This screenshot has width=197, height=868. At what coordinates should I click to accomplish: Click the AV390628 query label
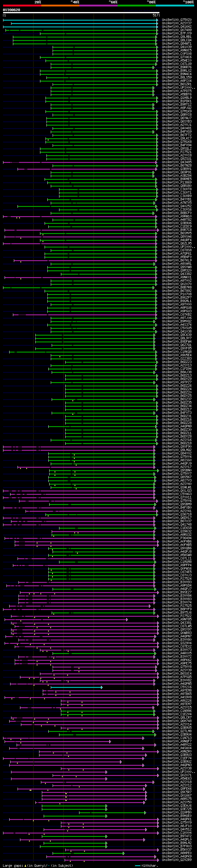coord(11,10)
